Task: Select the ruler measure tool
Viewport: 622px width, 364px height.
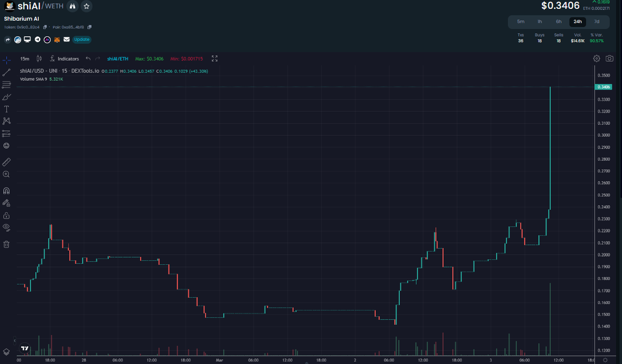Action: 6,162
